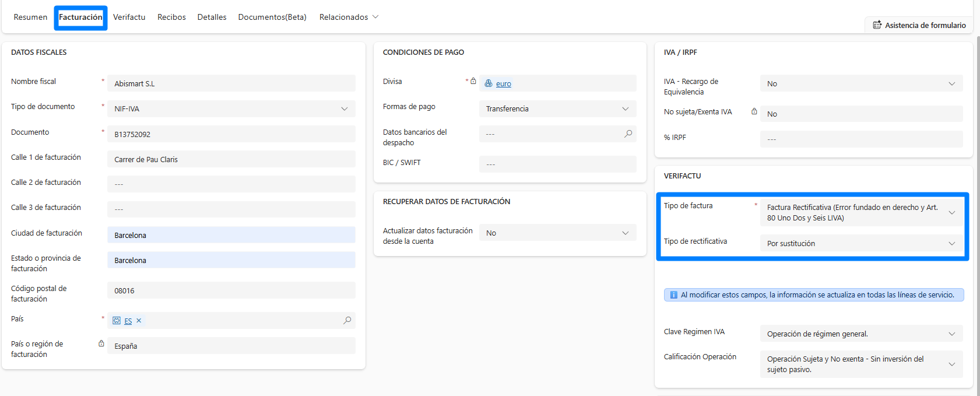Screen dimensions: 980x396
Task: Open the Relacionados tab menu
Action: click(349, 17)
